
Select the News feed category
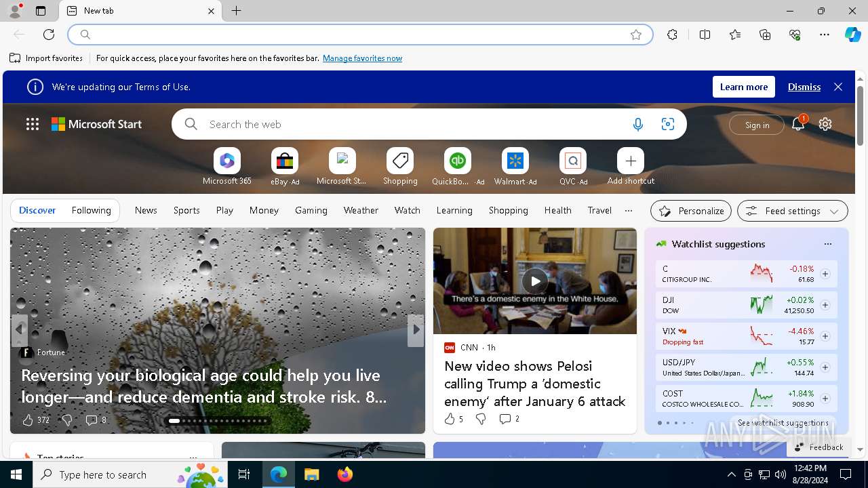(x=146, y=210)
